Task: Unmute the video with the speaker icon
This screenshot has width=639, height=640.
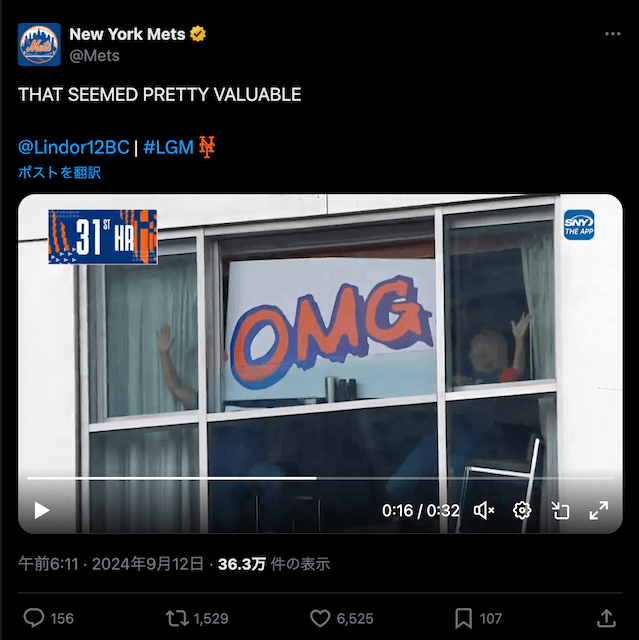Action: pyautogui.click(x=484, y=511)
